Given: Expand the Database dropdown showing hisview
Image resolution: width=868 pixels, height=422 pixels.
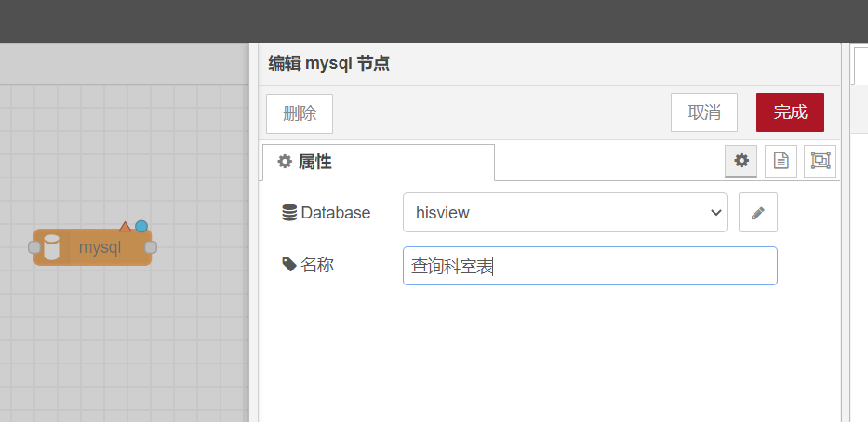Looking at the screenshot, I should [565, 213].
